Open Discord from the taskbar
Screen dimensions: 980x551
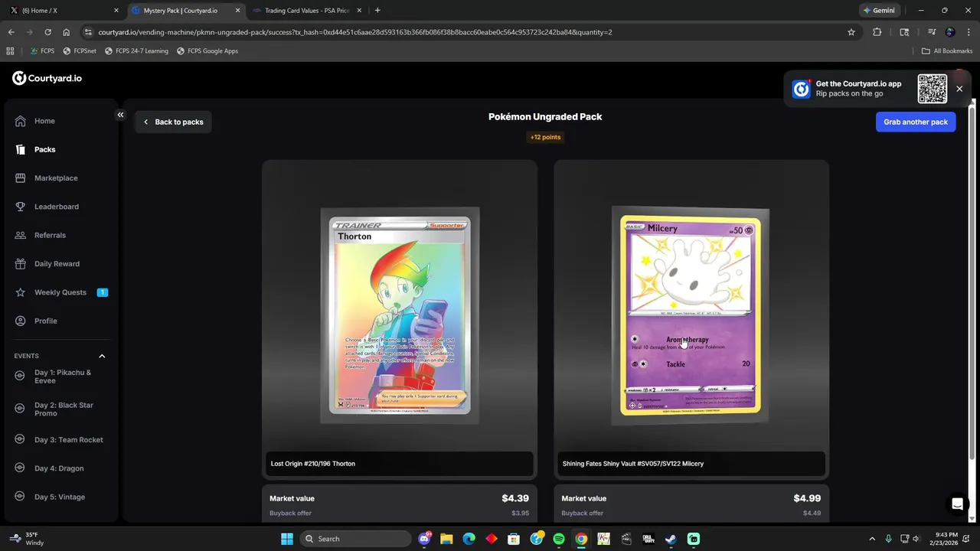coord(425,539)
